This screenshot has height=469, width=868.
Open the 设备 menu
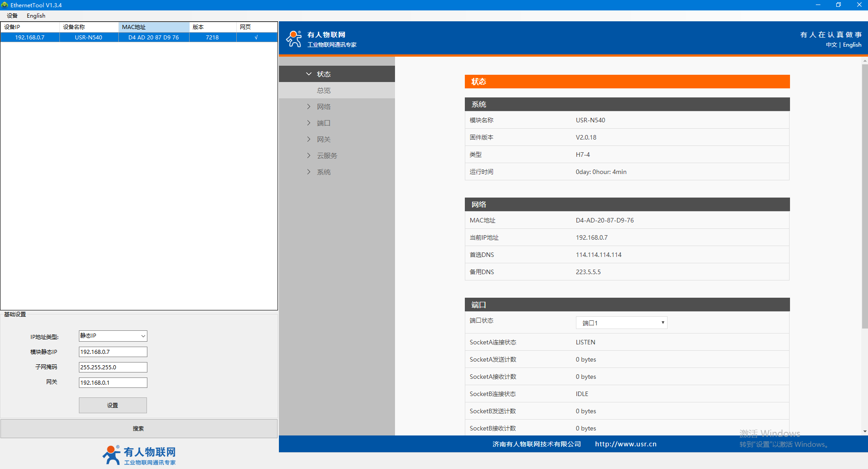click(x=12, y=16)
